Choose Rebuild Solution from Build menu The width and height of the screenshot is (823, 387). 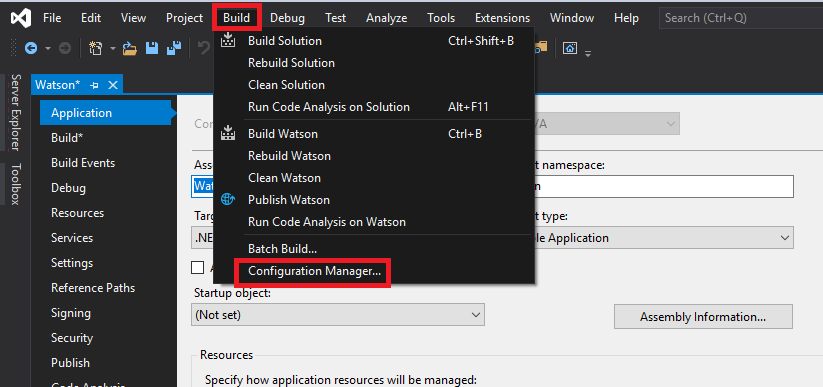[291, 63]
